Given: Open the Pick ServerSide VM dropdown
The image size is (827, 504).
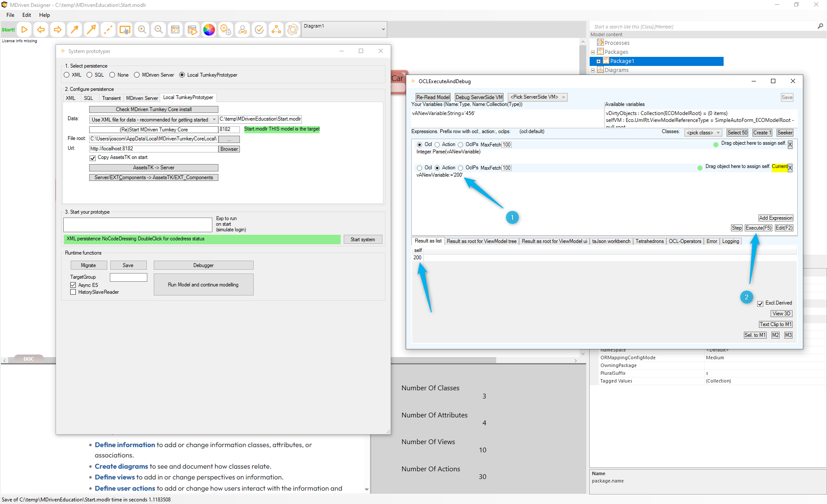Looking at the screenshot, I should click(538, 97).
